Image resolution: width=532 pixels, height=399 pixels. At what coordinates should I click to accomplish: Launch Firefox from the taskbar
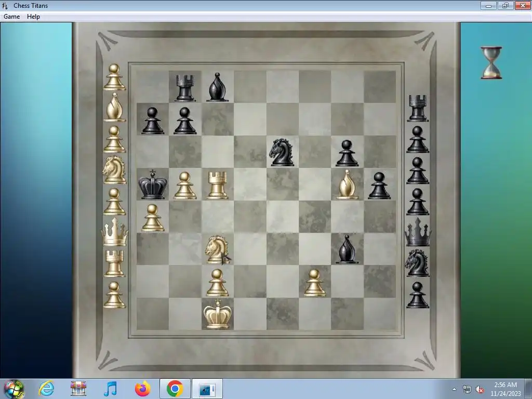[142, 389]
